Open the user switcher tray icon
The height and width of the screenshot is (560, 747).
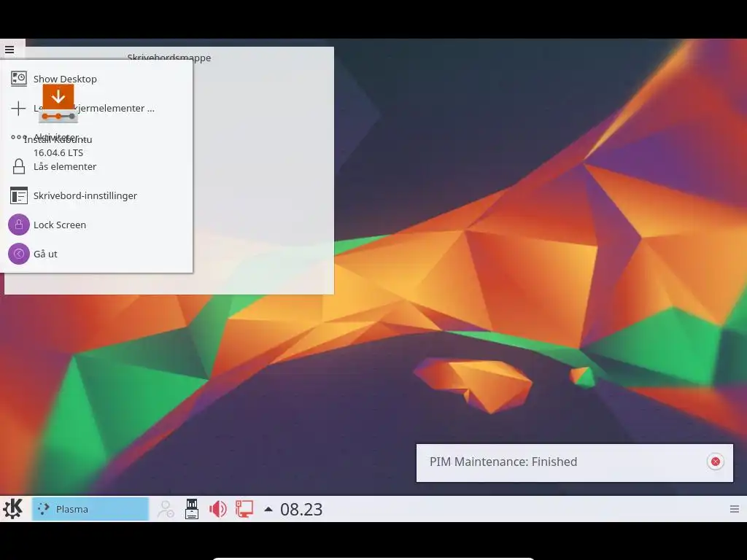pos(166,508)
